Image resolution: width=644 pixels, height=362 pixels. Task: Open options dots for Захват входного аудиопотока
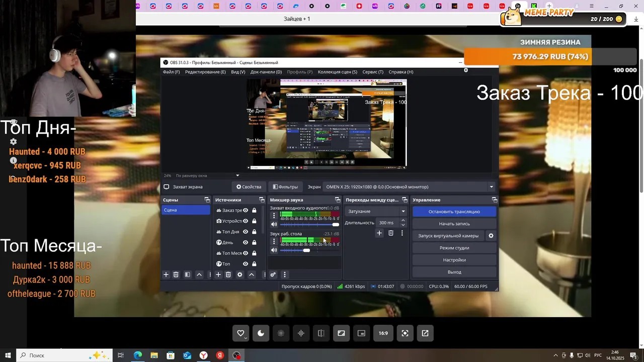coord(274,215)
